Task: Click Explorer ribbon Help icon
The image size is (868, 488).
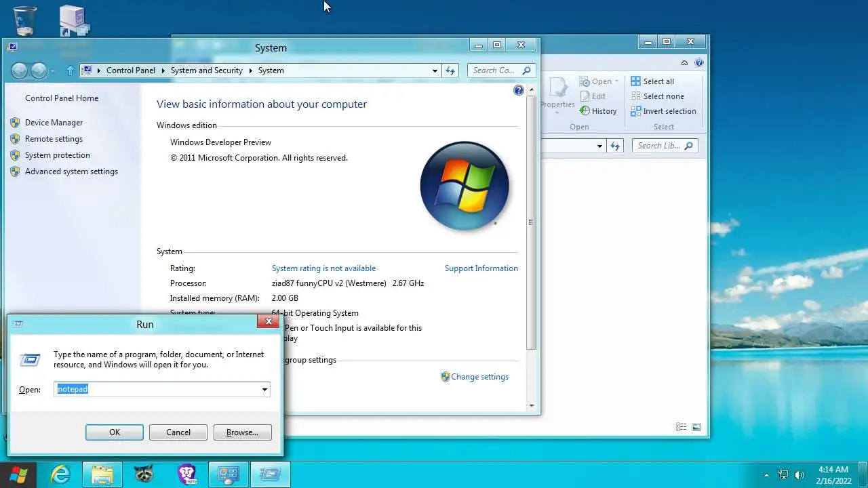Action: 699,62
